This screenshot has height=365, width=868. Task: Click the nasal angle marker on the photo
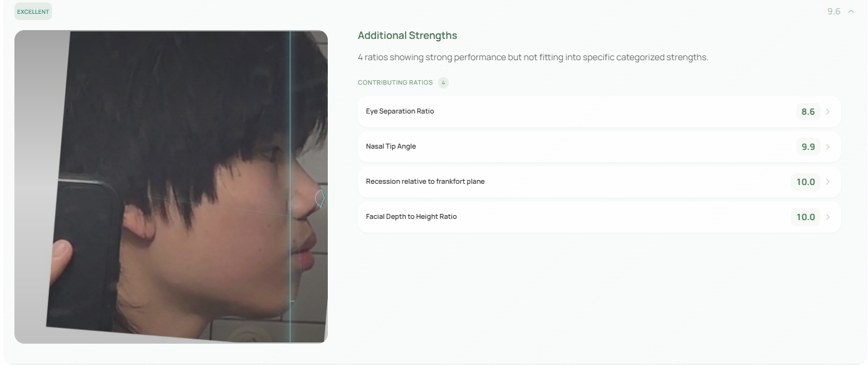pos(320,199)
